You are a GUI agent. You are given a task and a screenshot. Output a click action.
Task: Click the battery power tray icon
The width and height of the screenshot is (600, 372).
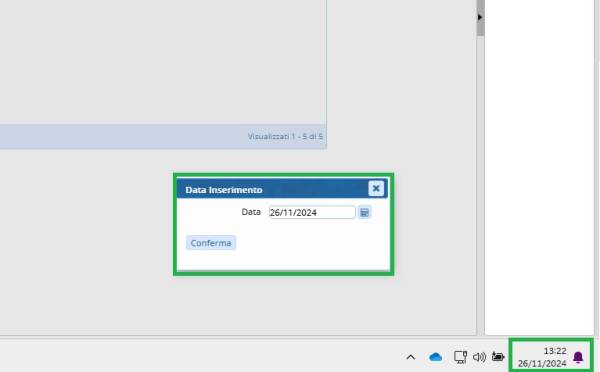click(498, 357)
